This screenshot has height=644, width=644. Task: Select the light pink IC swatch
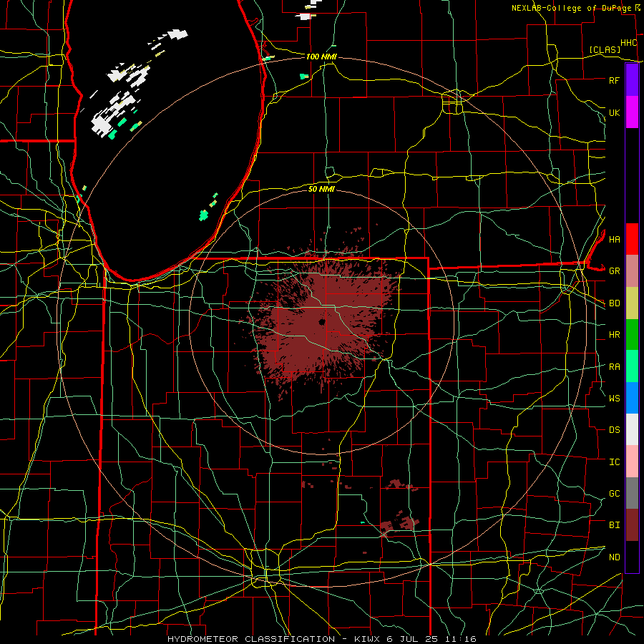(632, 462)
